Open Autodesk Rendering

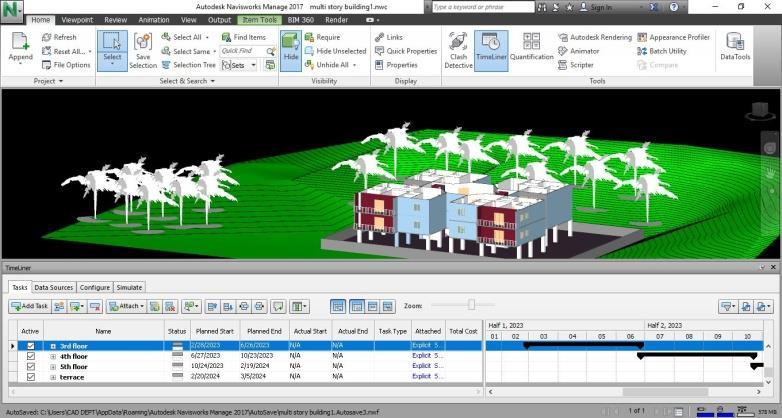click(595, 37)
